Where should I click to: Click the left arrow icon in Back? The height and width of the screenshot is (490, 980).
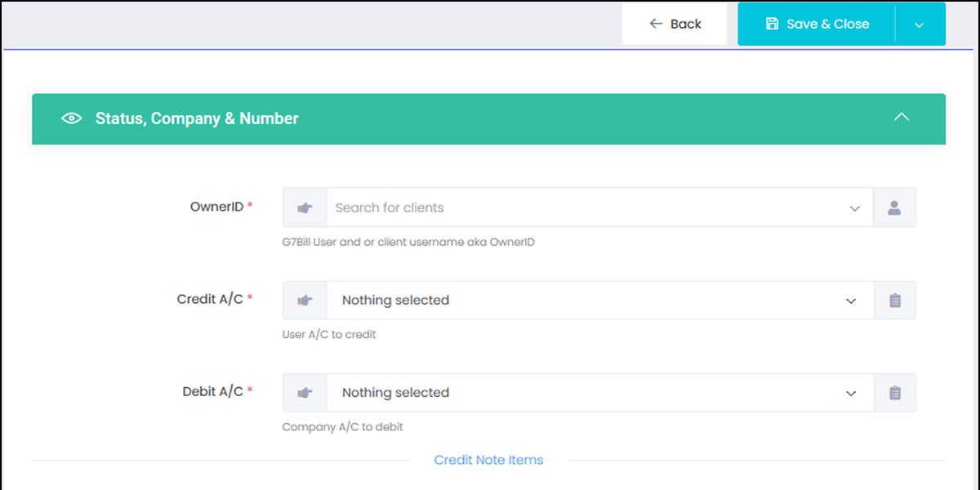point(656,24)
